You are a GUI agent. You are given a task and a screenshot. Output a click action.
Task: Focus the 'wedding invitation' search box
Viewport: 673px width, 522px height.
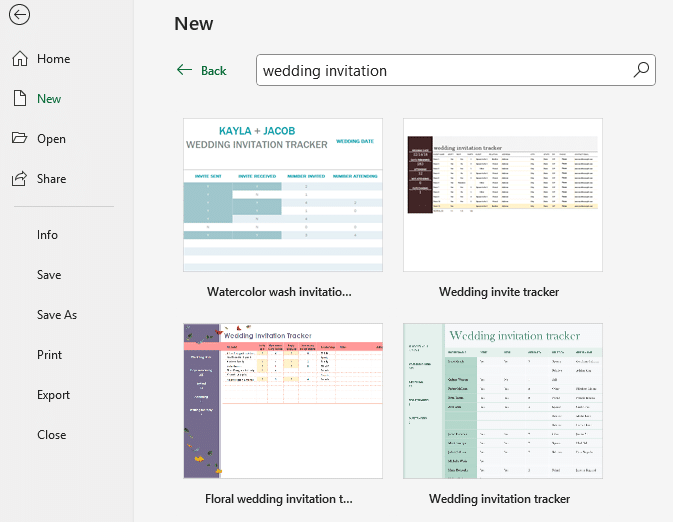(440, 71)
